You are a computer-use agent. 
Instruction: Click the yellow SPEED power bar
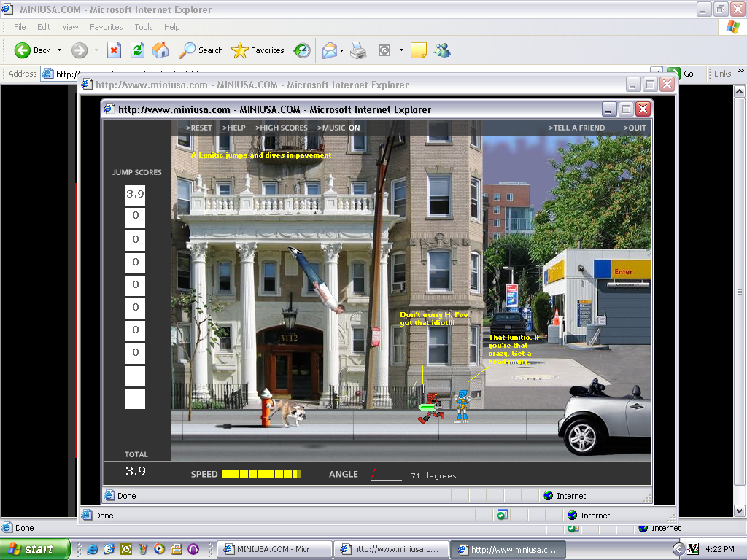tap(260, 474)
